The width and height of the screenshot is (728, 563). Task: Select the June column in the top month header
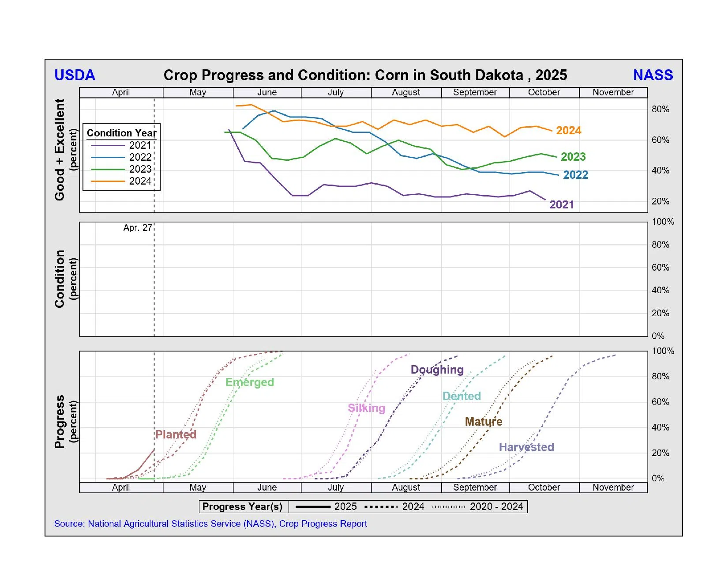tap(267, 92)
